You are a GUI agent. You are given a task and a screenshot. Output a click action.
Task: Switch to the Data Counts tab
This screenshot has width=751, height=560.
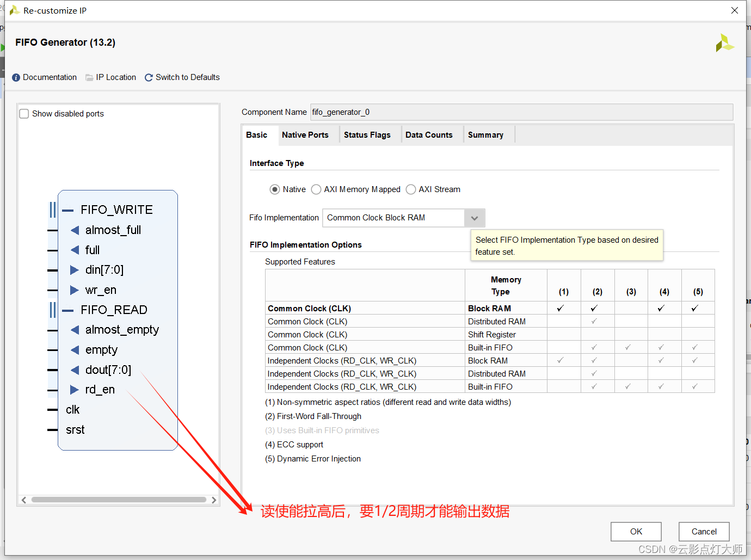(429, 135)
